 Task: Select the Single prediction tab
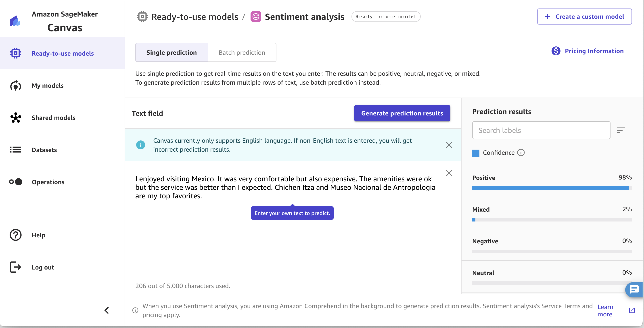tap(171, 52)
